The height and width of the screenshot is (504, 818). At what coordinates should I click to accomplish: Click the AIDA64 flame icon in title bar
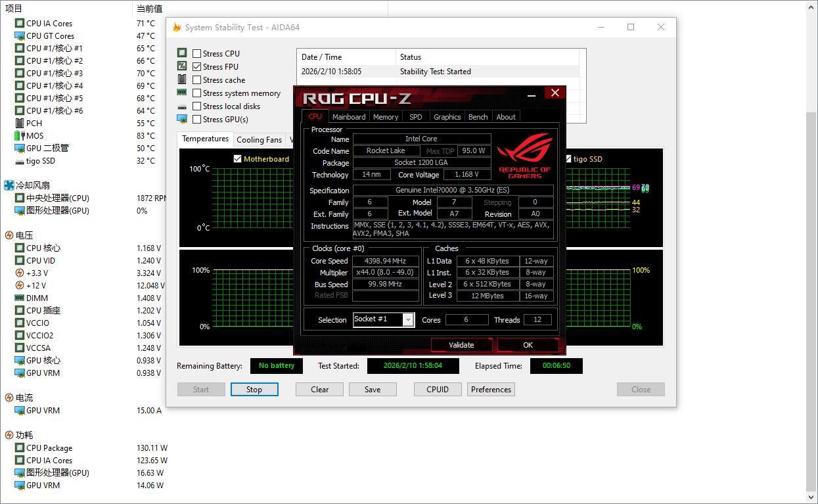click(x=177, y=27)
